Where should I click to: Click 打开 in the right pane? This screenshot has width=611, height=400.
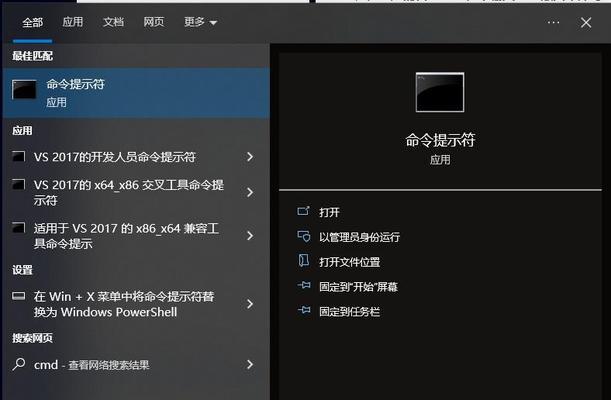click(330, 212)
